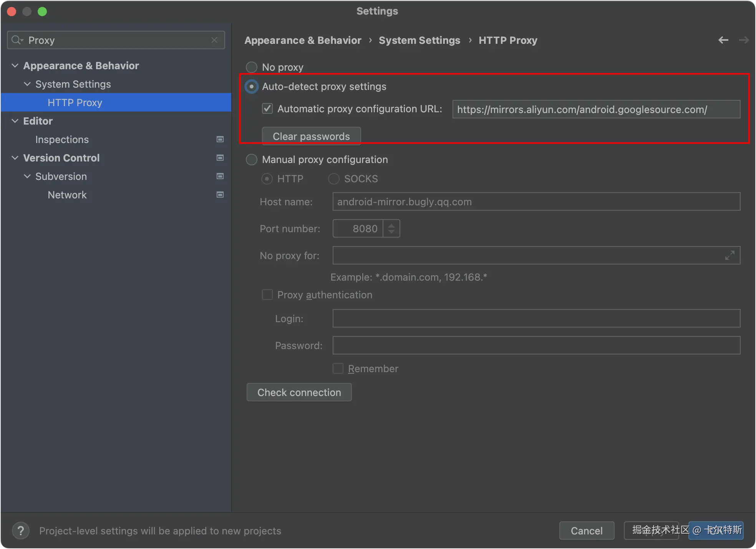The width and height of the screenshot is (756, 549).
Task: Click the Check connection button
Action: click(x=299, y=392)
